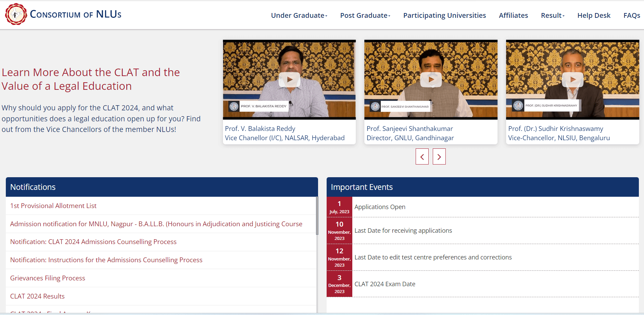Image resolution: width=644 pixels, height=315 pixels.
Task: Play the Prof. V. Balakista Reddy video
Action: click(x=289, y=80)
